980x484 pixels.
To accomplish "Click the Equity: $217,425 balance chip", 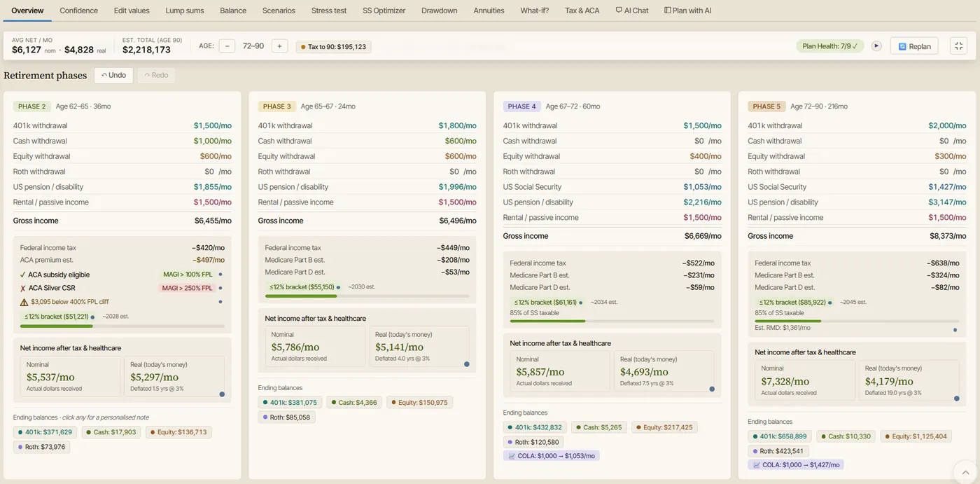I will click(x=664, y=427).
